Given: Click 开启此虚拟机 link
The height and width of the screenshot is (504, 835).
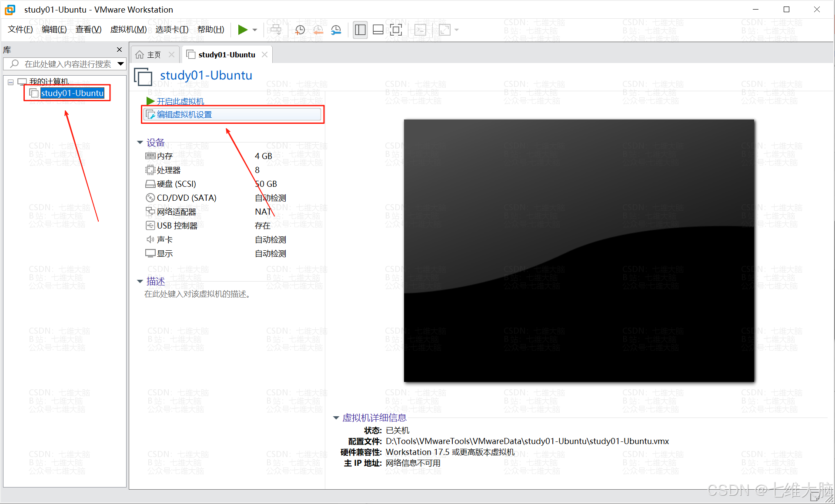Looking at the screenshot, I should tap(180, 101).
